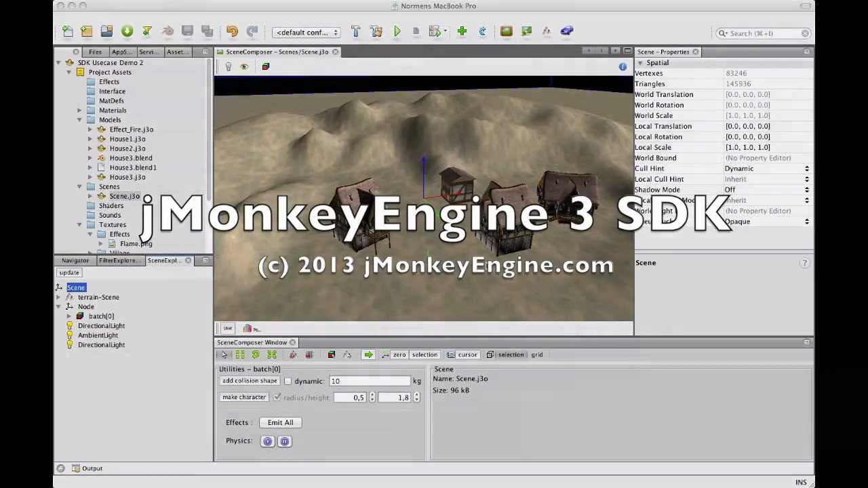Expand the batch[0] node

[69, 316]
